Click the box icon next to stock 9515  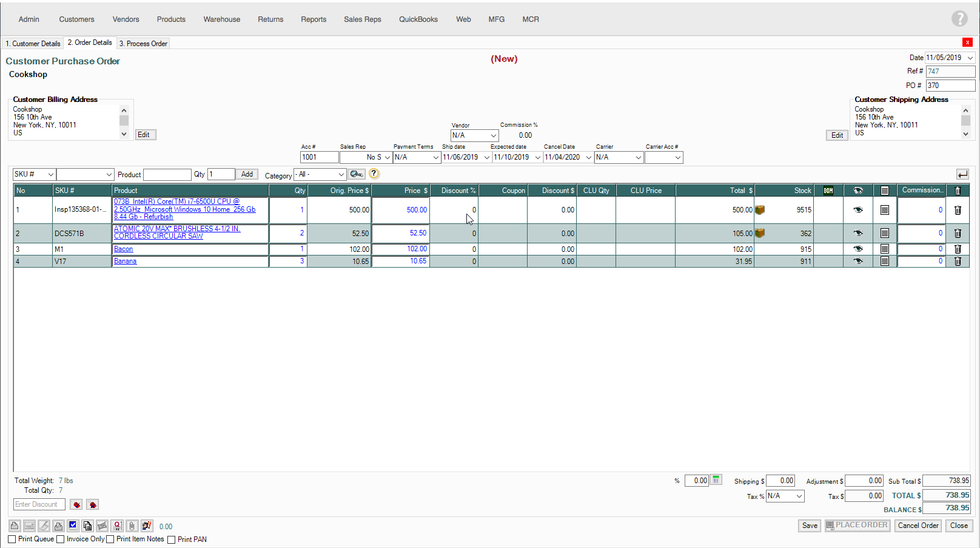(760, 210)
